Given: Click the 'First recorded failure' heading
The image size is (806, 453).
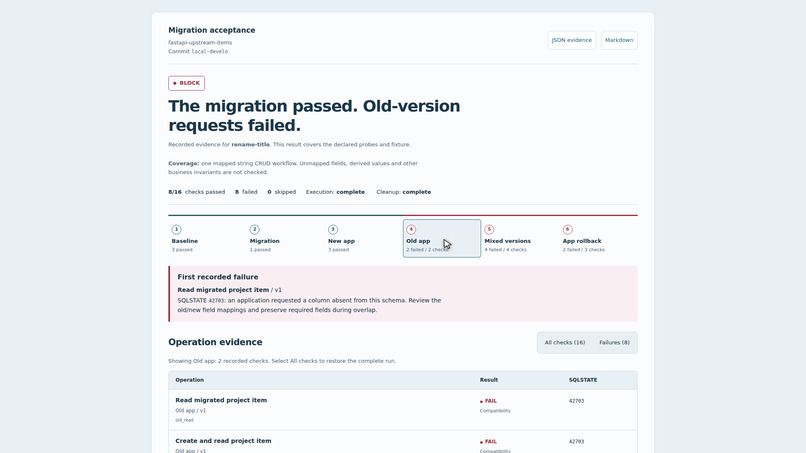Looking at the screenshot, I should coord(218,277).
